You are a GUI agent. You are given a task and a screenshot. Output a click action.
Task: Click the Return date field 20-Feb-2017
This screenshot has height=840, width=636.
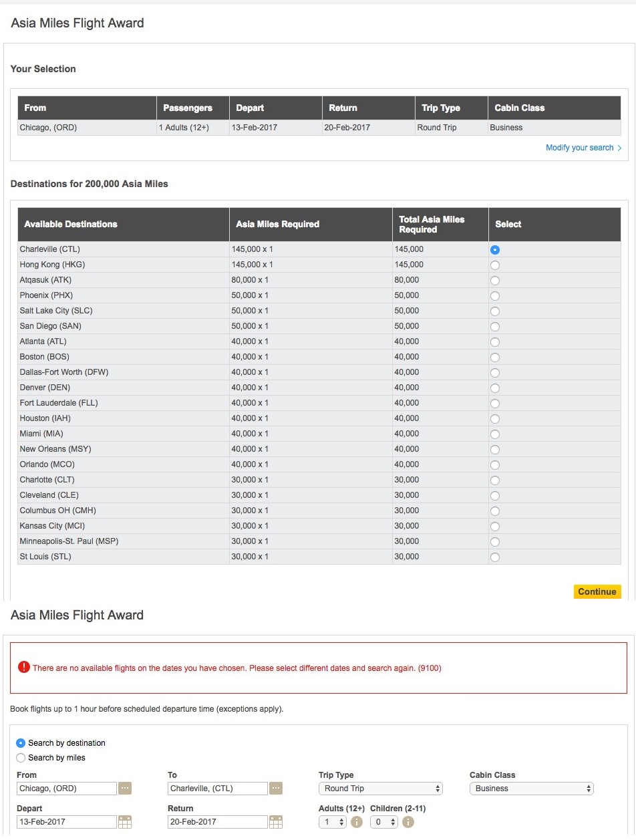218,822
